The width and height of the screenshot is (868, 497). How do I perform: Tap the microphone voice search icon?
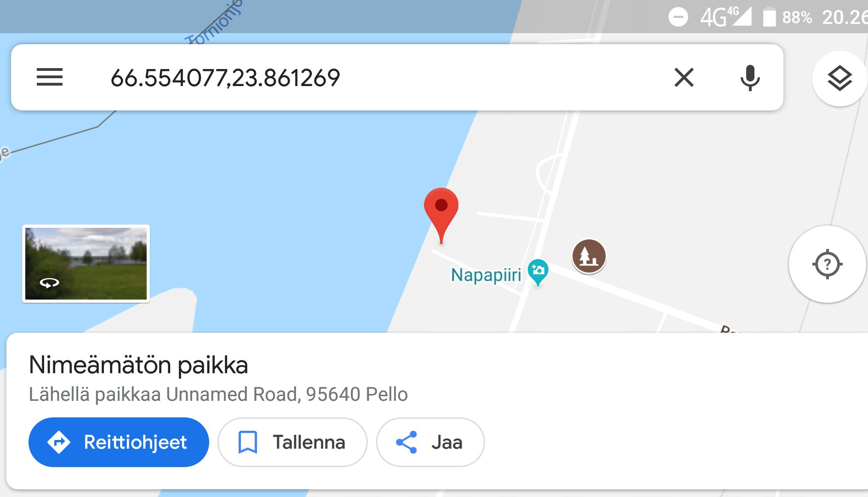[750, 77]
